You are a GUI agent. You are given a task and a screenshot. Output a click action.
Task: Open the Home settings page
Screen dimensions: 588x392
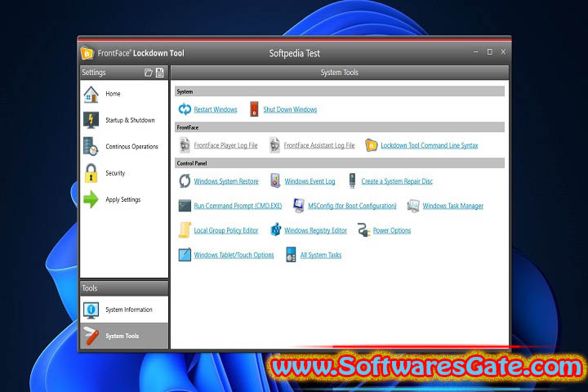pos(124,94)
